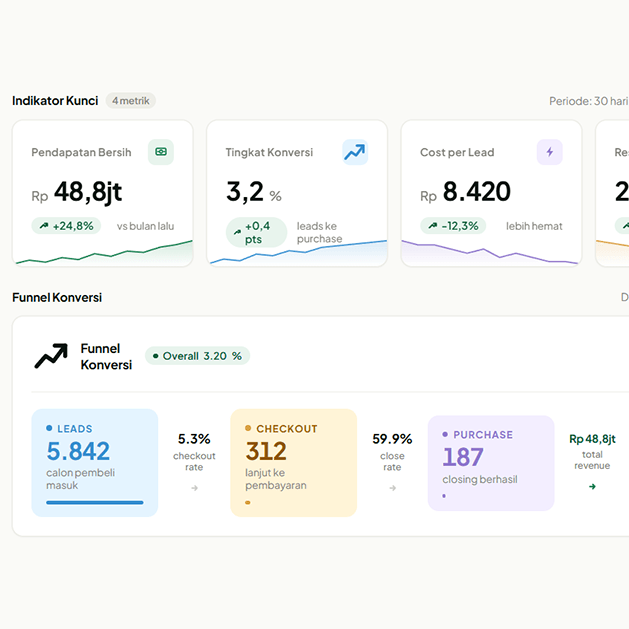Click the calon pembeli masuk caption
The image size is (629, 629).
(80, 479)
